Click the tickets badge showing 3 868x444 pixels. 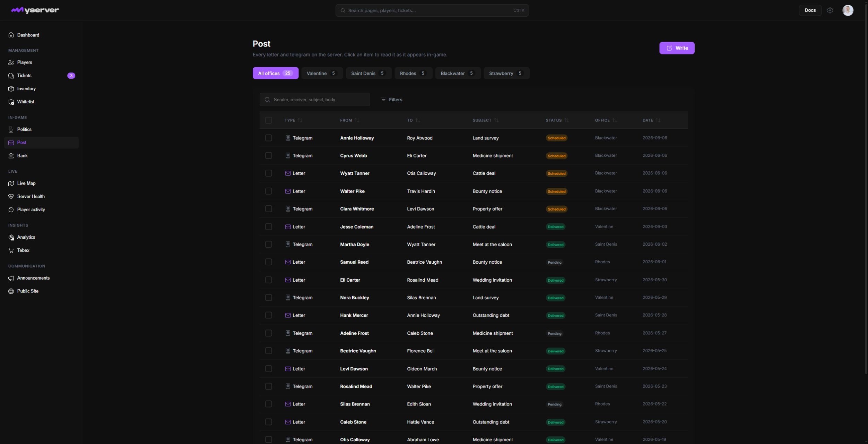pos(71,76)
